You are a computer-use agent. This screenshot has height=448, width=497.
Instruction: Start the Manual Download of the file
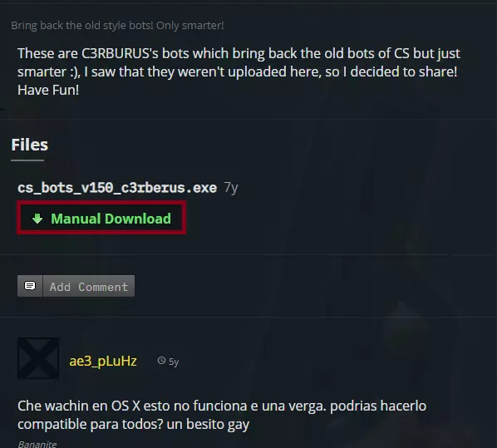click(101, 218)
